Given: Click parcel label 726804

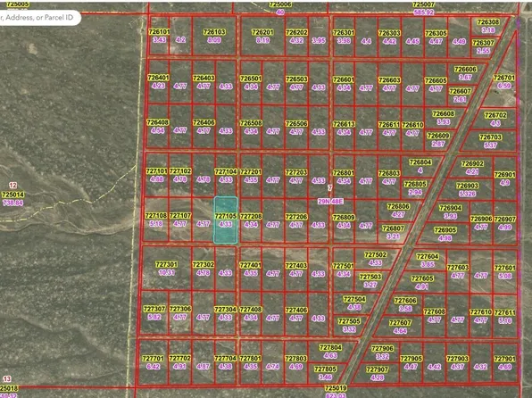Looking at the screenshot, I should pyautogui.click(x=420, y=162).
